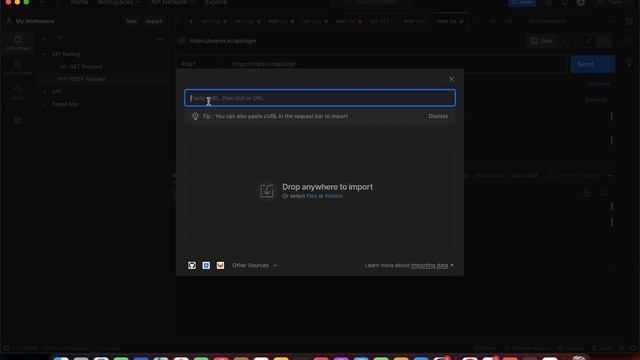Open the Save dropdown arrow

(x=564, y=41)
